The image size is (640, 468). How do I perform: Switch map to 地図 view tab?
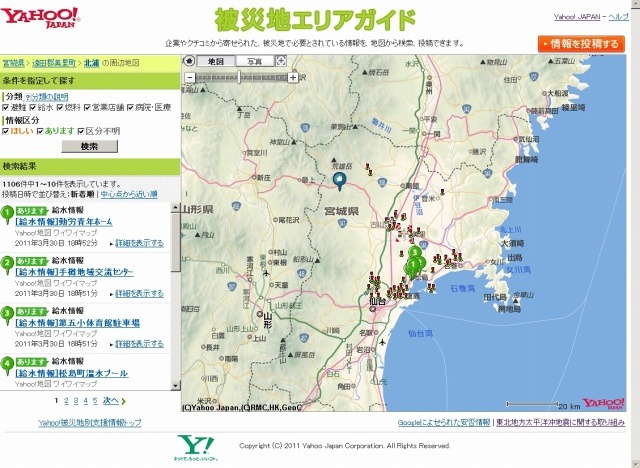click(216, 61)
